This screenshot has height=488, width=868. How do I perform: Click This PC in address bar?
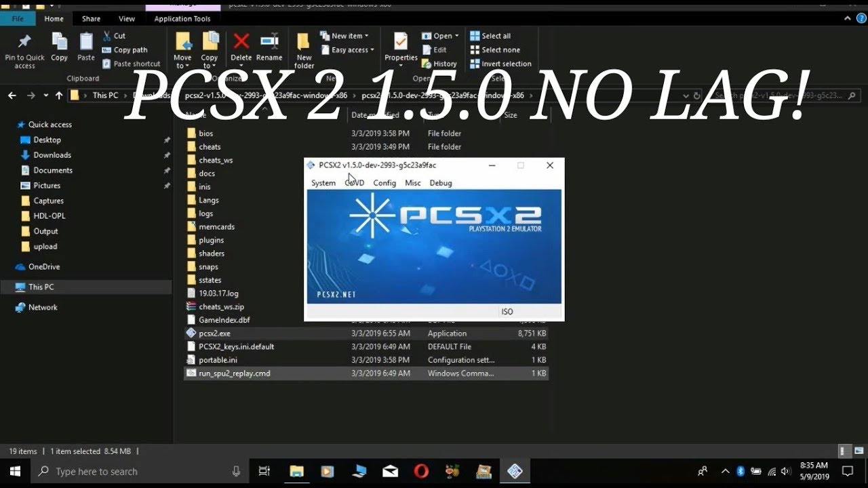tap(105, 96)
